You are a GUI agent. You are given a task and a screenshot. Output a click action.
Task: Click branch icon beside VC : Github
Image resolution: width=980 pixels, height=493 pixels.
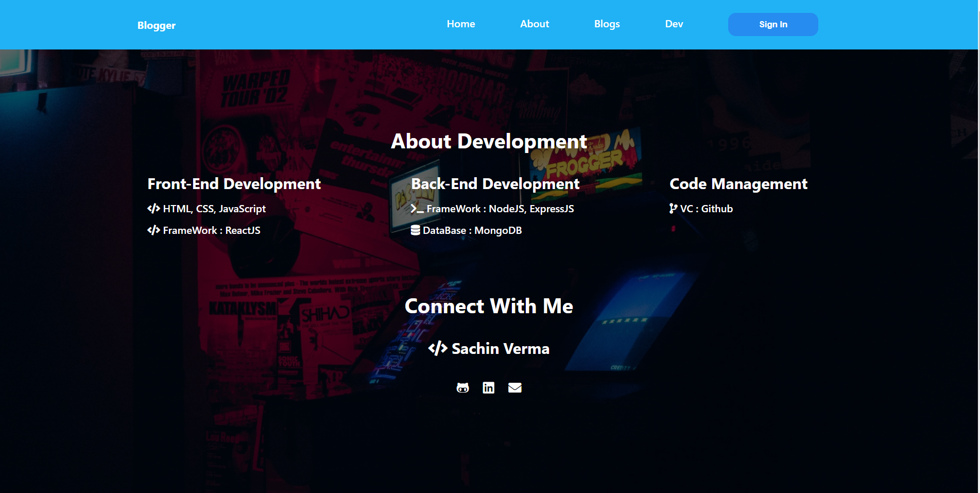pos(673,209)
